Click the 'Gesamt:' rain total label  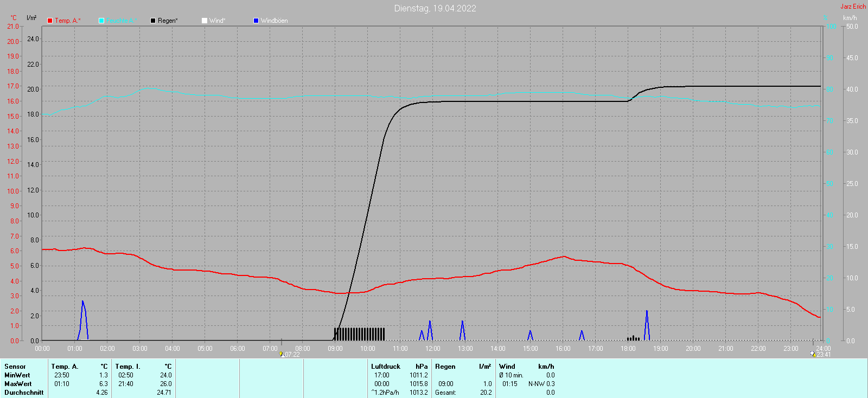coord(445,393)
